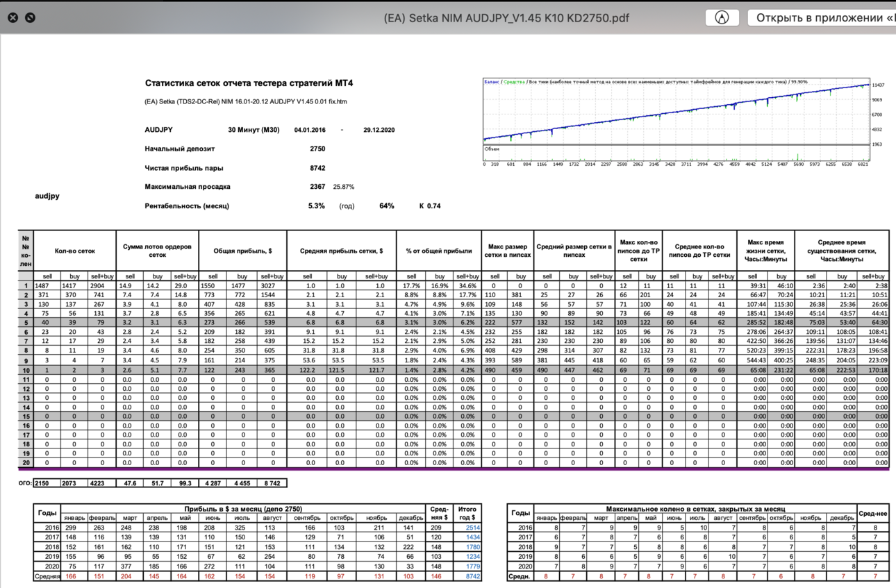Click 'Макс время жизни сетки' header

[766, 251]
